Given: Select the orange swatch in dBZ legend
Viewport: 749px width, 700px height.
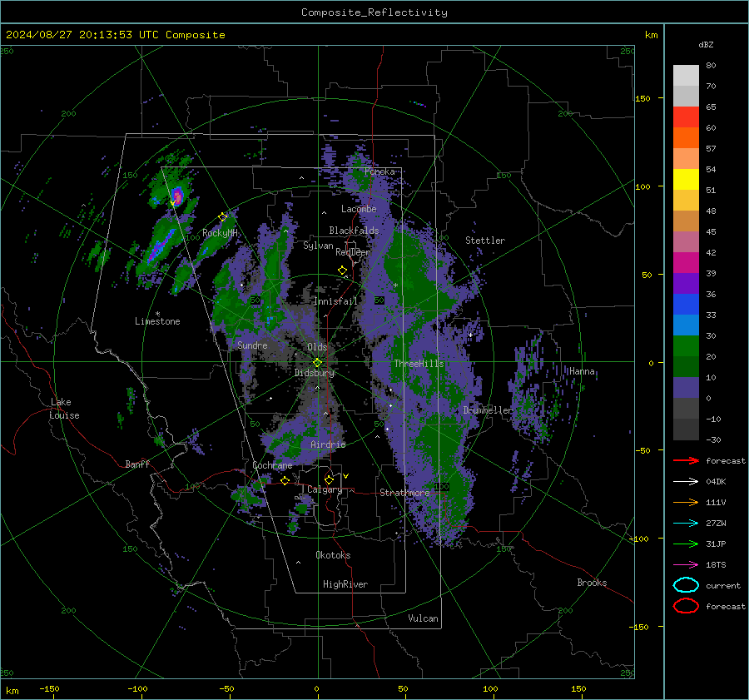Looking at the screenshot, I should click(686, 137).
